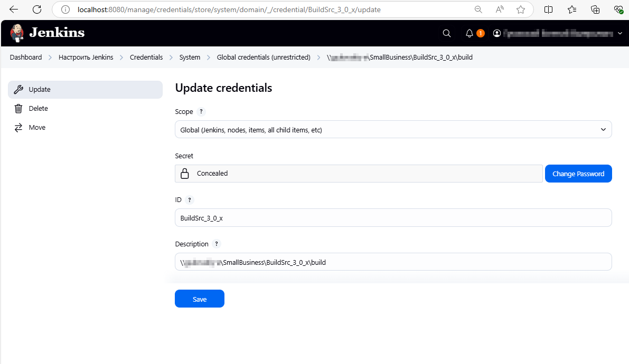Toggle browser split screen icon
Image resolution: width=629 pixels, height=364 pixels.
pyautogui.click(x=549, y=9)
